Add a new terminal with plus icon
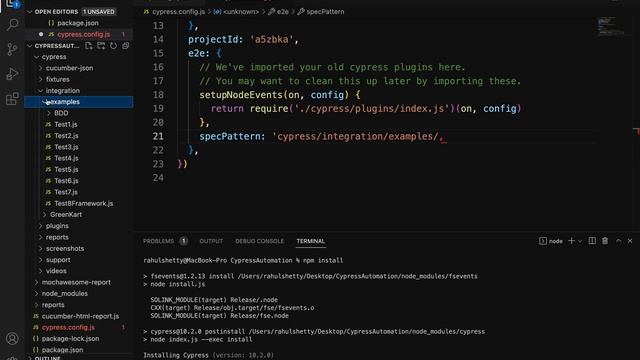640x360 pixels. coord(571,241)
